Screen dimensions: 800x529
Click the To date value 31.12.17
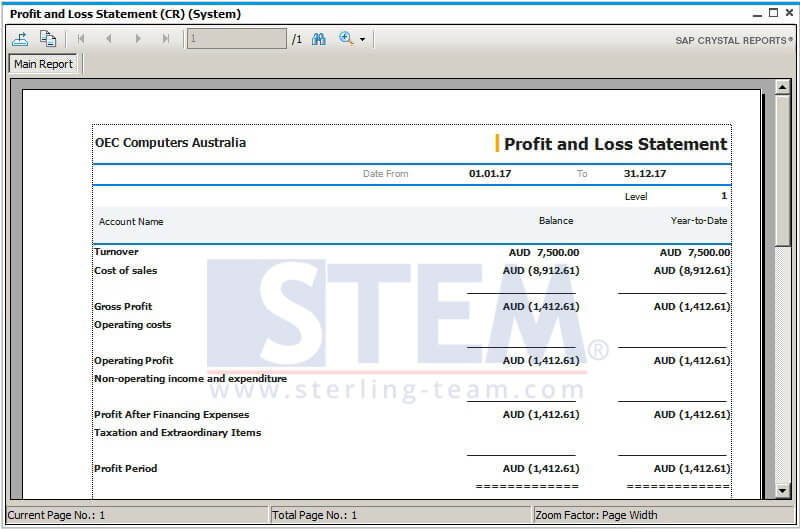pyautogui.click(x=645, y=173)
